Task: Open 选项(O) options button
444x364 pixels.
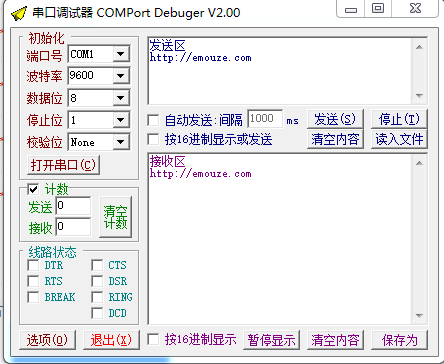Action: coord(47,340)
